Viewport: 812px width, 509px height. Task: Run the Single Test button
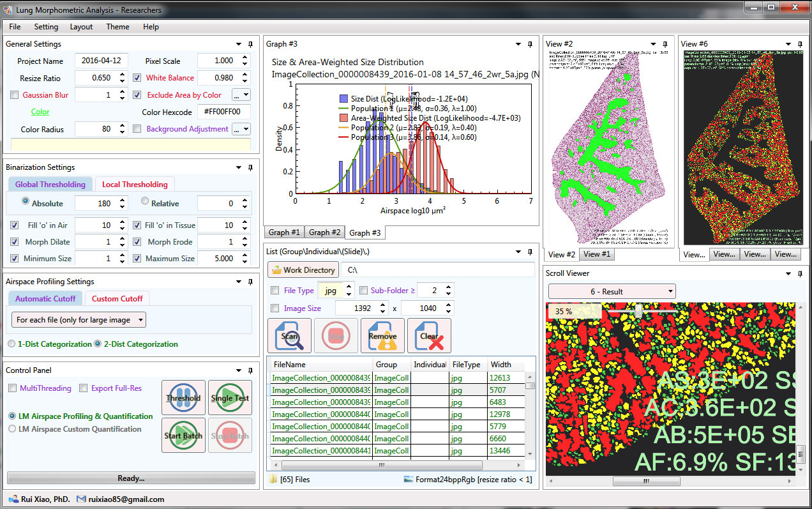[230, 398]
